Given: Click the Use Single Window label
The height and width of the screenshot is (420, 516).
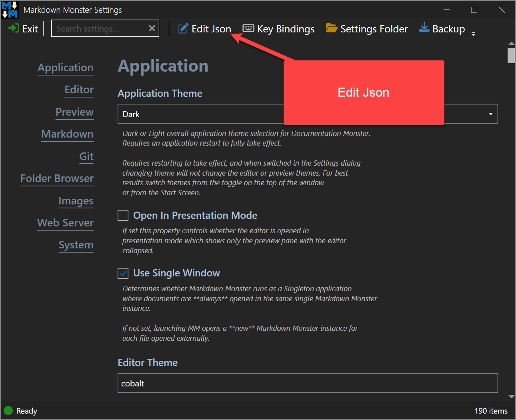Looking at the screenshot, I should 176,273.
